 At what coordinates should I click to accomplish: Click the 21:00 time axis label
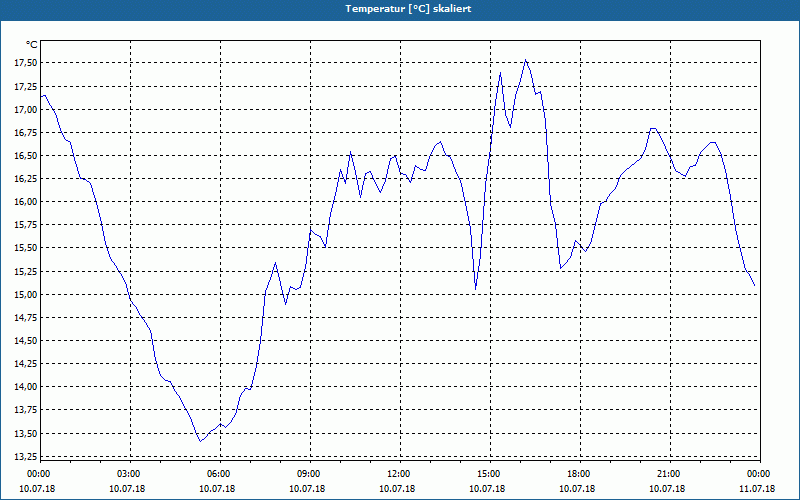tap(668, 474)
